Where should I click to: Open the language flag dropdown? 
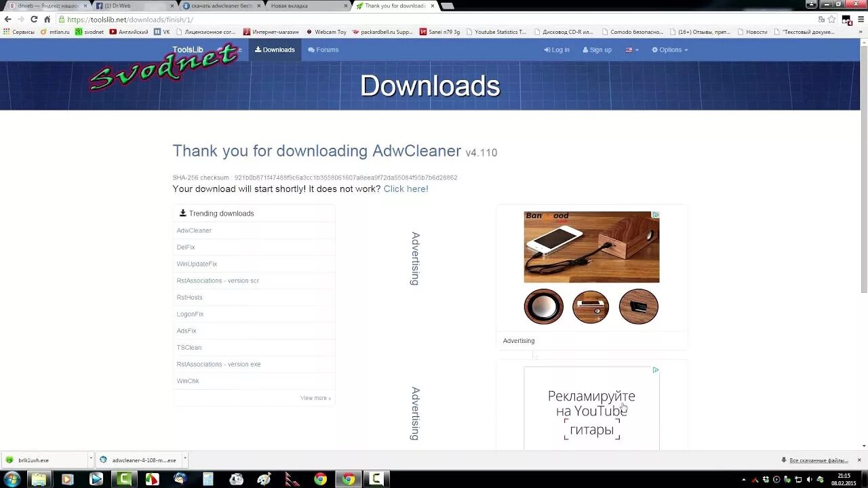tap(632, 49)
